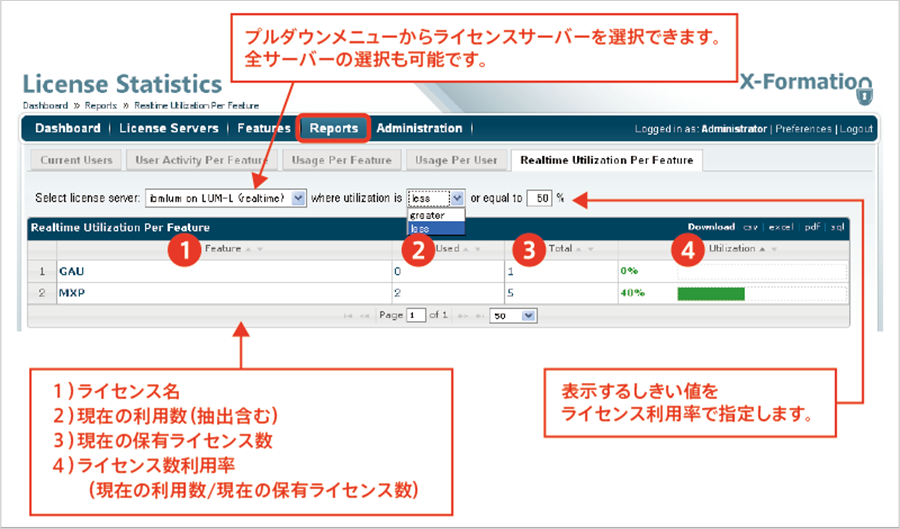Click the Used value 2 for MXP

397,293
